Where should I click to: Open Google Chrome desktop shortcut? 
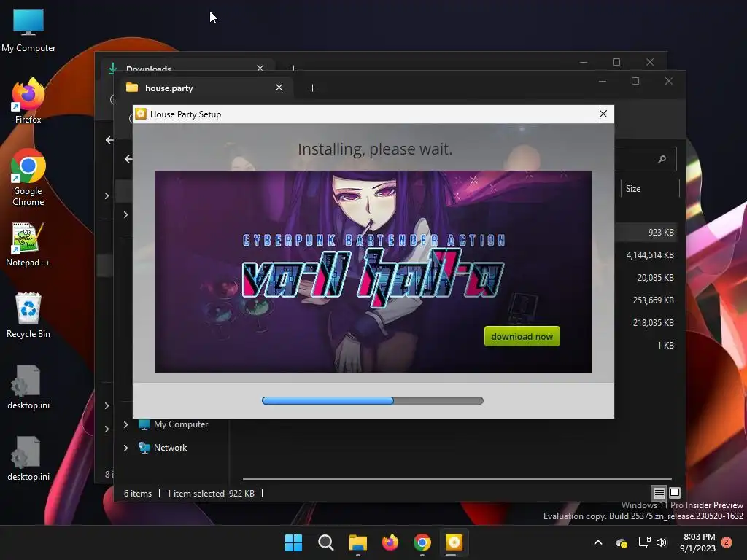click(x=28, y=178)
